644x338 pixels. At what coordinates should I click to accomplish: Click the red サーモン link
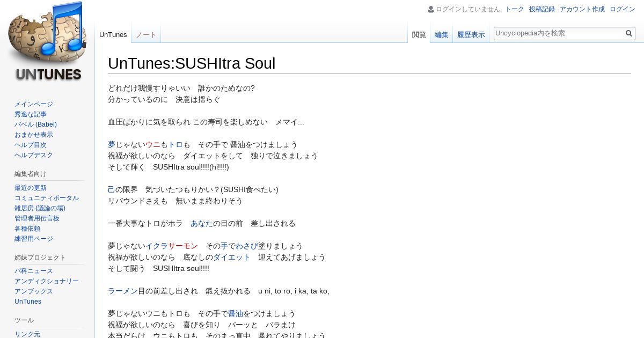pos(183,246)
